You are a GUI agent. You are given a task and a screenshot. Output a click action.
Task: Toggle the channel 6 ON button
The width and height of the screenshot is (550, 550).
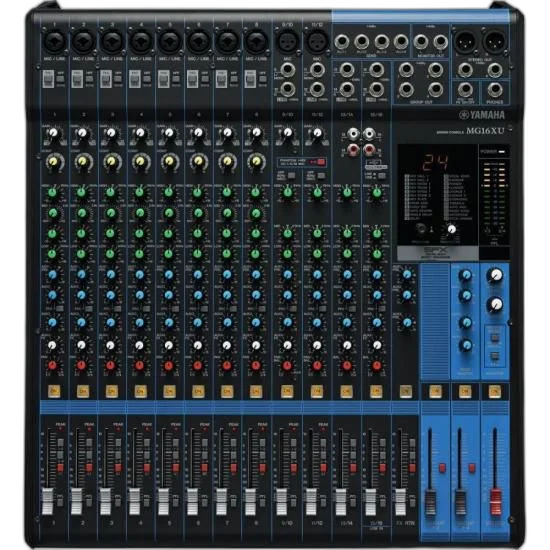198,391
